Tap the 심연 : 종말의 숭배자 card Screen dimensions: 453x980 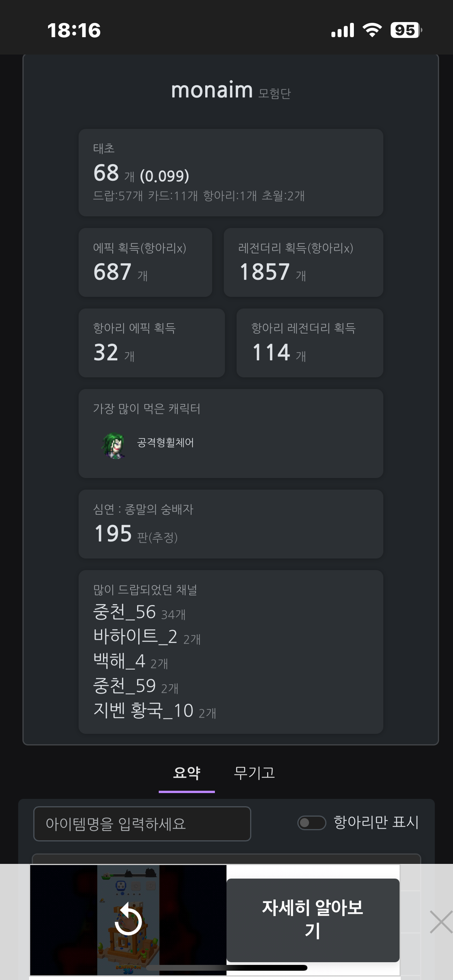pyautogui.click(x=231, y=524)
